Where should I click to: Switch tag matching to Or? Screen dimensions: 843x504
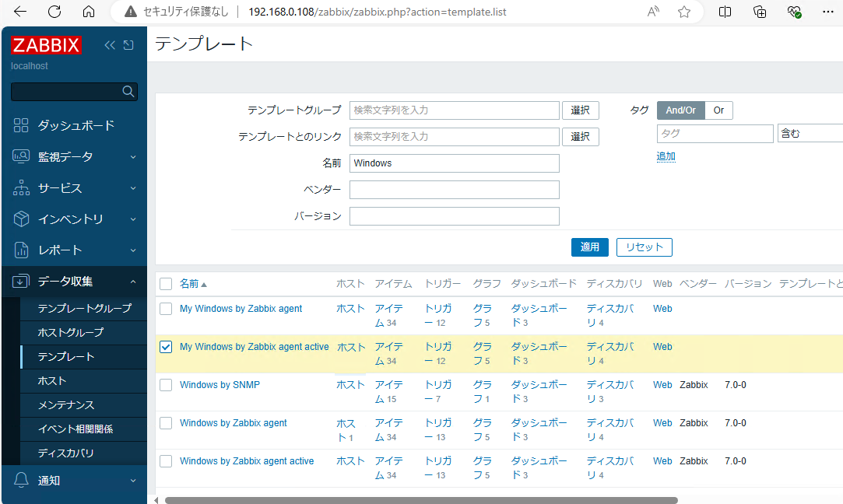pyautogui.click(x=718, y=110)
